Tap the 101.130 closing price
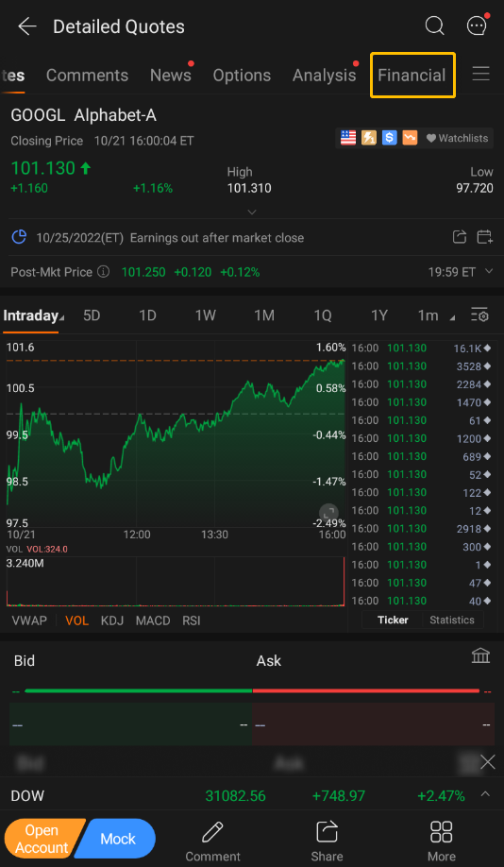 coord(43,168)
